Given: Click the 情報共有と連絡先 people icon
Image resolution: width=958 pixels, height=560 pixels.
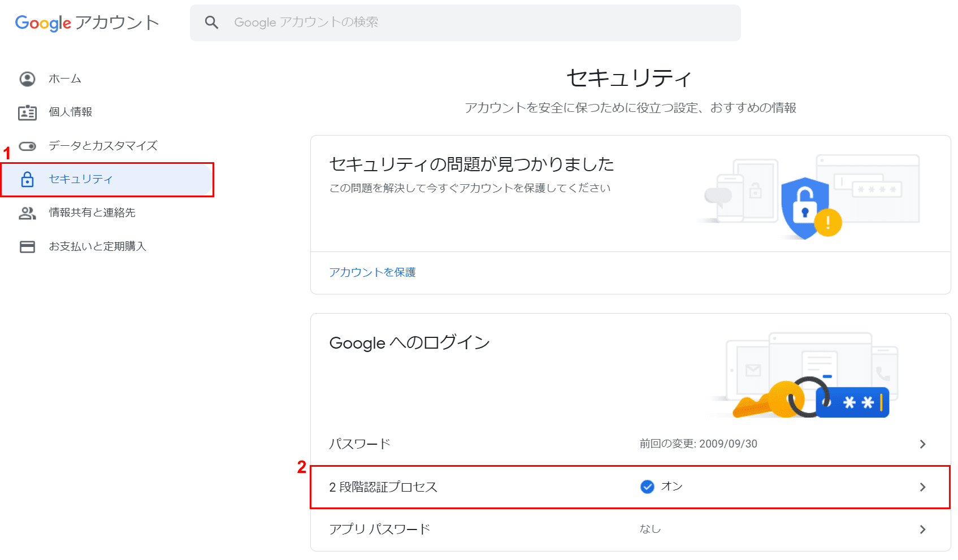Looking at the screenshot, I should [27, 213].
